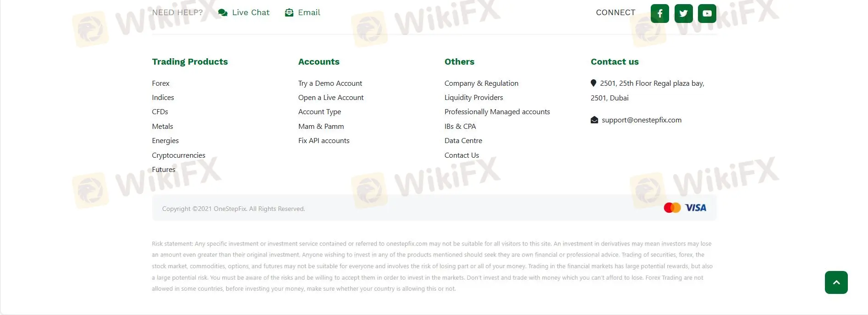View Liquidity Providers link
Viewport: 868px width, 315px height.
(x=473, y=98)
